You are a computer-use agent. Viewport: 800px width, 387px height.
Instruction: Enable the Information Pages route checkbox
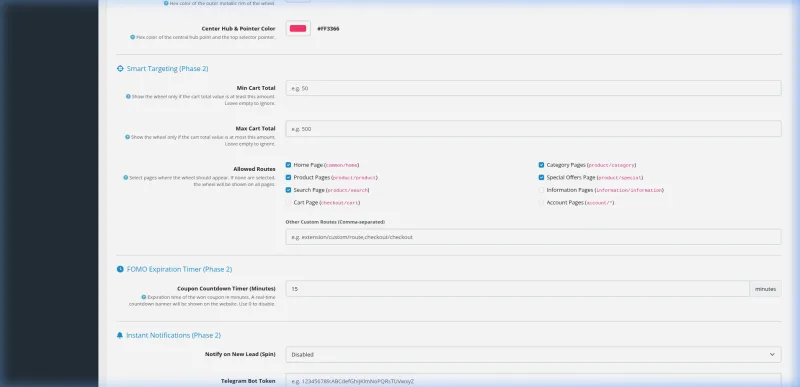(x=541, y=190)
